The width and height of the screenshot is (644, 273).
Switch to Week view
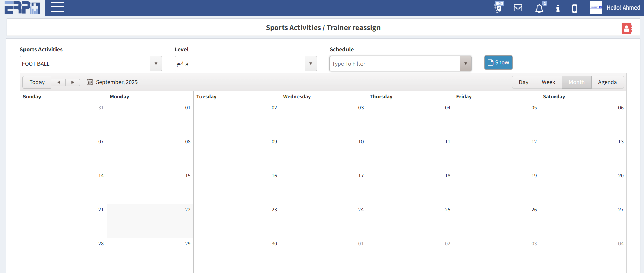click(x=548, y=82)
